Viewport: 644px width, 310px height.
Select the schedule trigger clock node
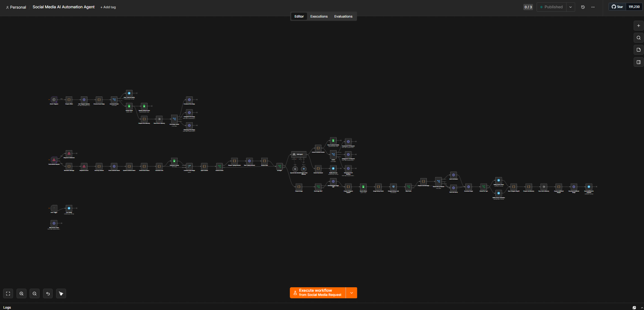click(54, 100)
